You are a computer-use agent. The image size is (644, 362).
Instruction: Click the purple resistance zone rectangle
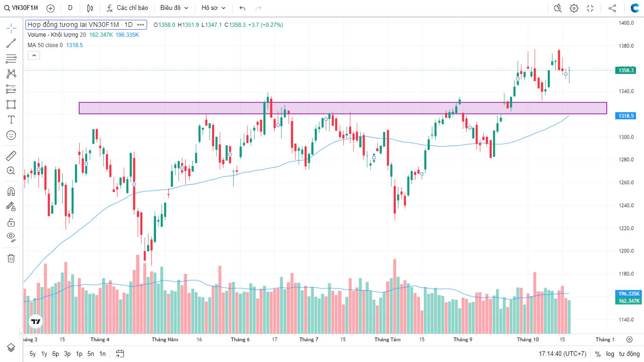pos(342,108)
